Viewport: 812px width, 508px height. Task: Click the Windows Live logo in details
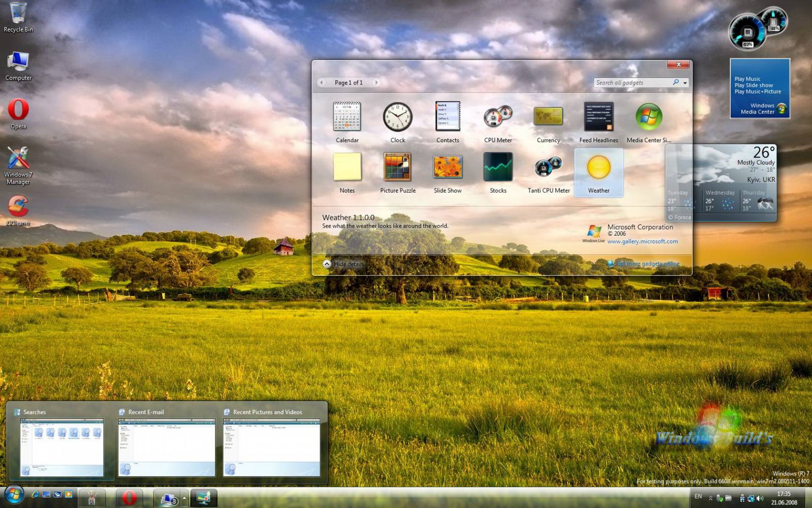[x=593, y=234]
